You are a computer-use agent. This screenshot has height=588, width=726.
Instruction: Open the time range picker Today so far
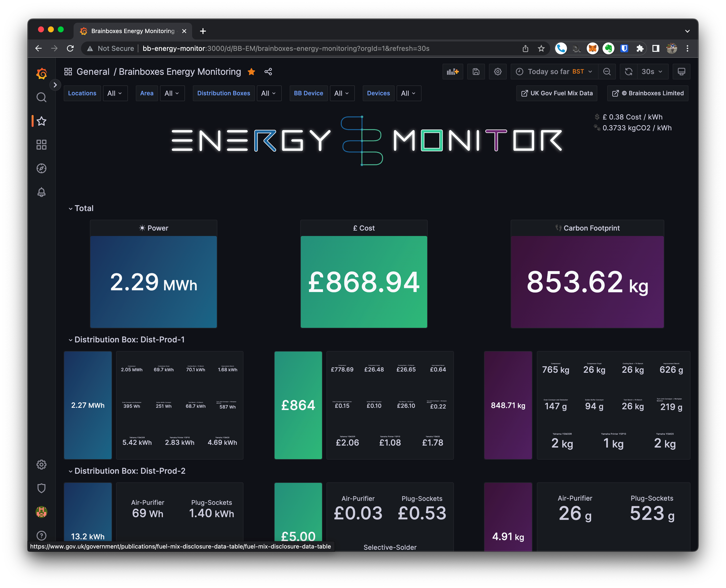tap(554, 72)
